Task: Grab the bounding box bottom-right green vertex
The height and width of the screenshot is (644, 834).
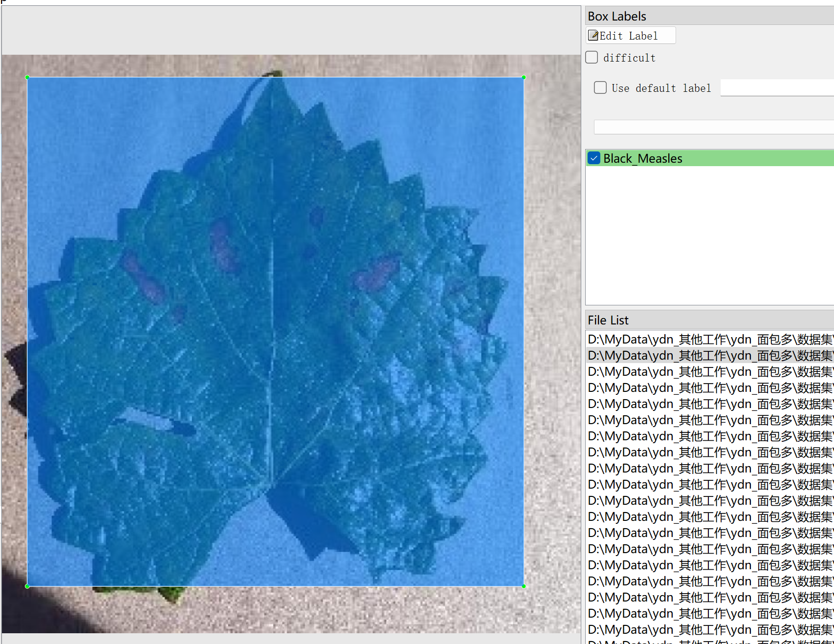Action: [524, 586]
